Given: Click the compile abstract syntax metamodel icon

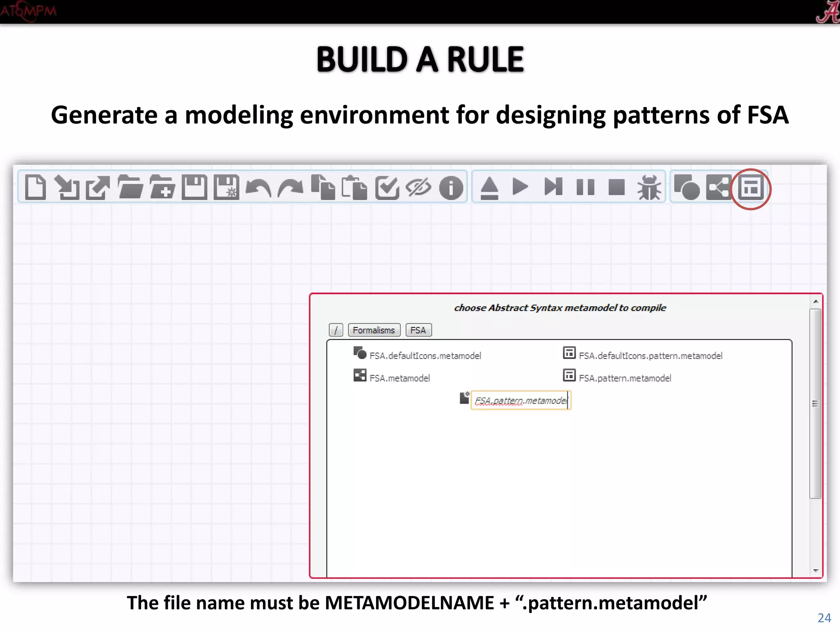Looking at the screenshot, I should pos(719,187).
